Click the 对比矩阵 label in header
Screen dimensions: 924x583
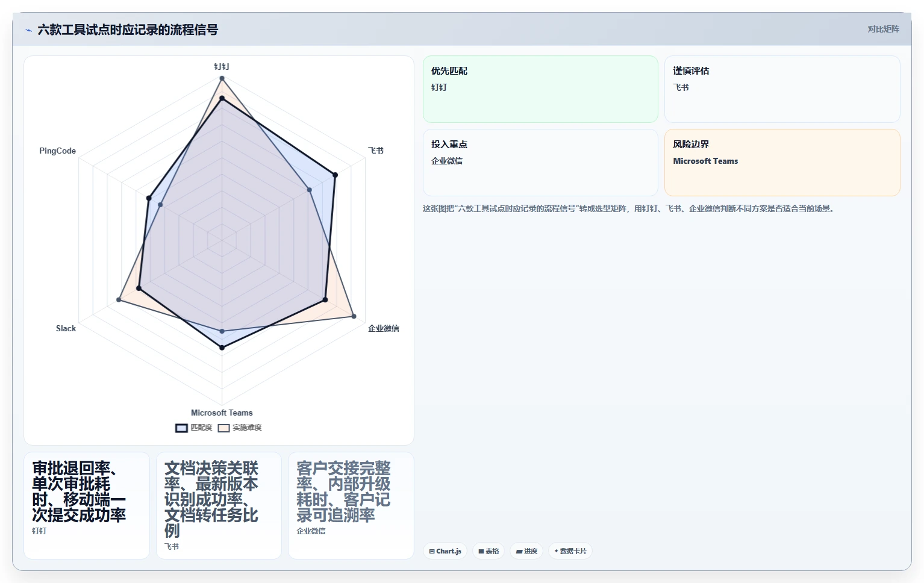pos(883,29)
